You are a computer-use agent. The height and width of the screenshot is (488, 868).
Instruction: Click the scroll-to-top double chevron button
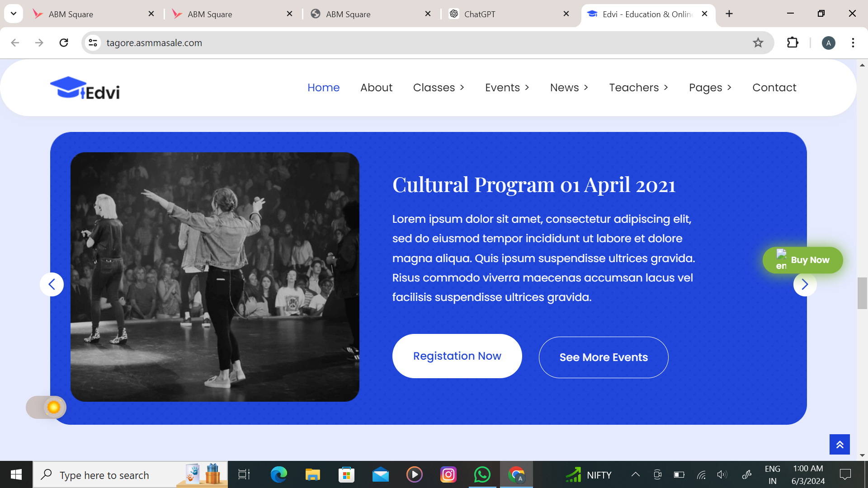(840, 445)
